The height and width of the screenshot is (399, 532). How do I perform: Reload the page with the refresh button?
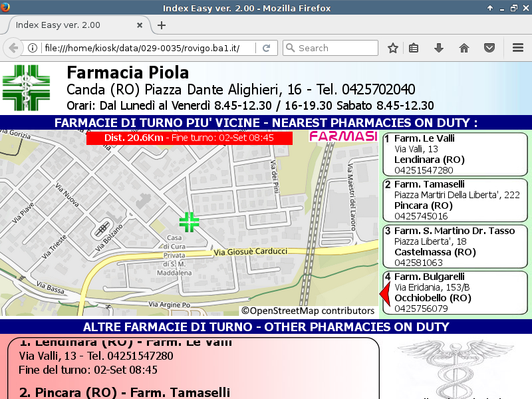click(x=266, y=48)
